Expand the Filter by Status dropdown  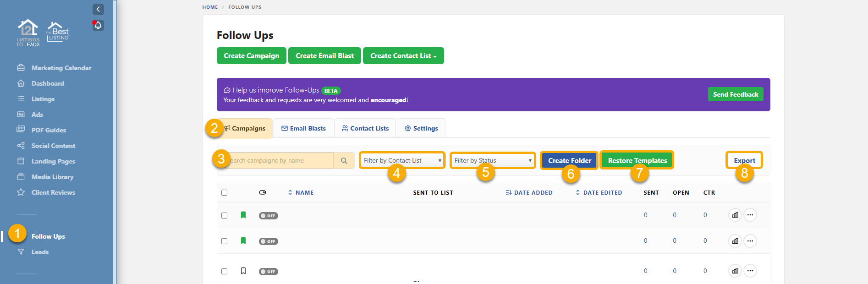click(x=493, y=160)
